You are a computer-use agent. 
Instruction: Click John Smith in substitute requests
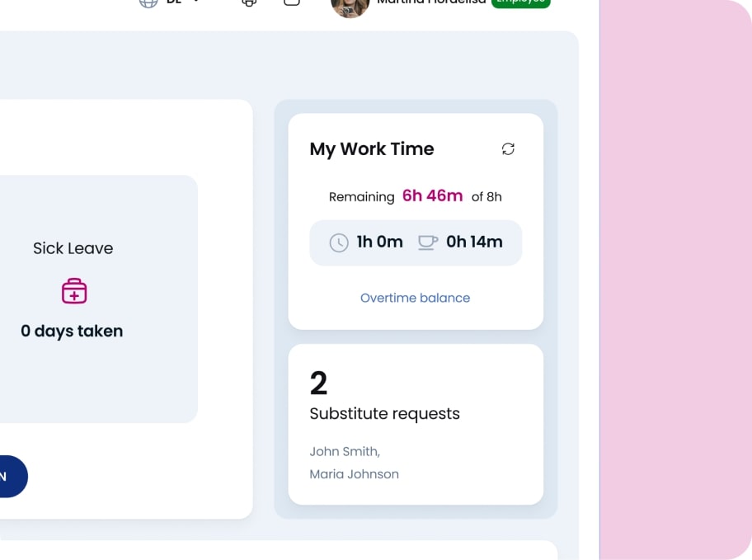tap(344, 451)
